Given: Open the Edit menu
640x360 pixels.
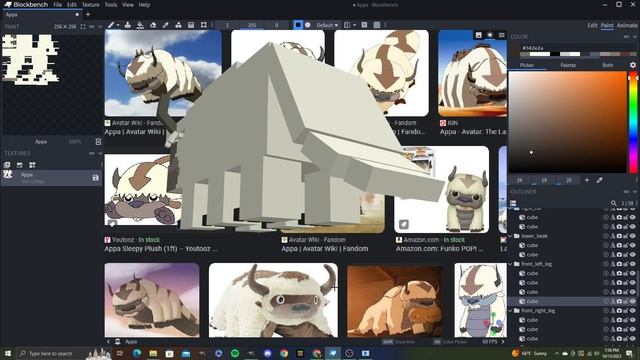Looking at the screenshot, I should coord(72,5).
